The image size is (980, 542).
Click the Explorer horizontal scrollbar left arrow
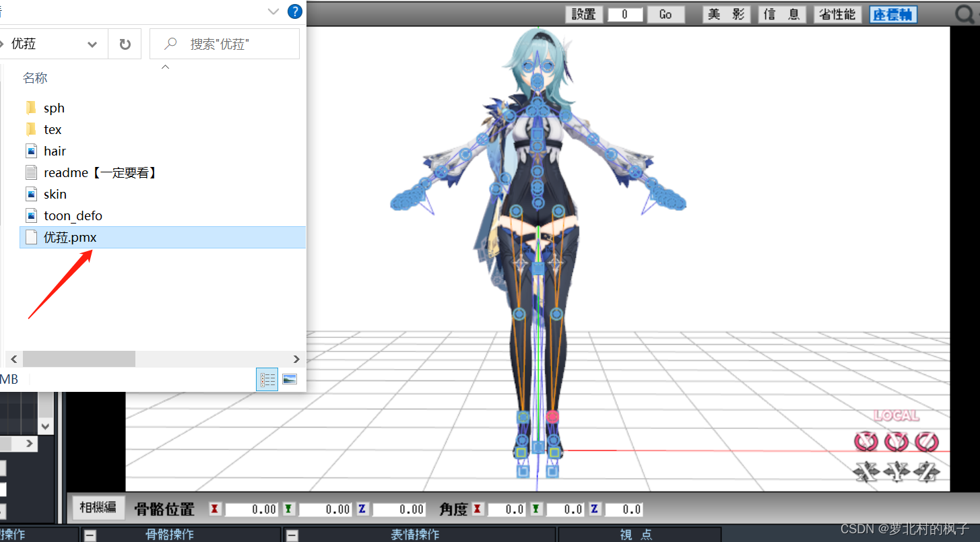pos(13,360)
